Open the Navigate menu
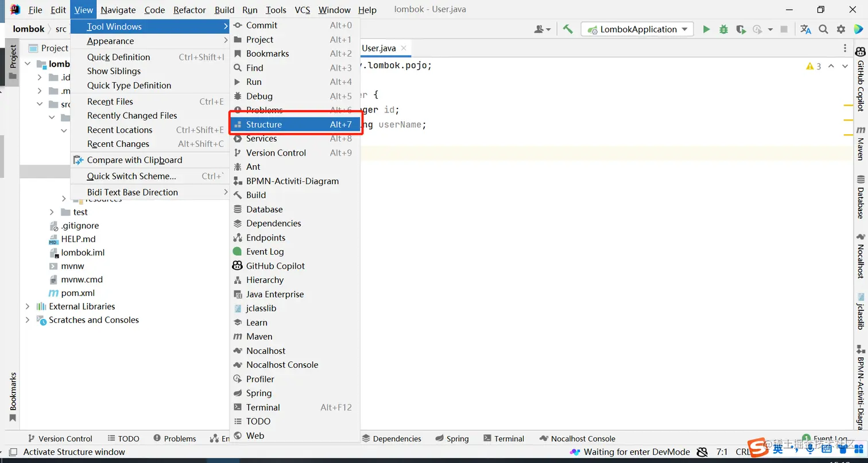Screen dimensions: 868x463 pyautogui.click(x=118, y=10)
